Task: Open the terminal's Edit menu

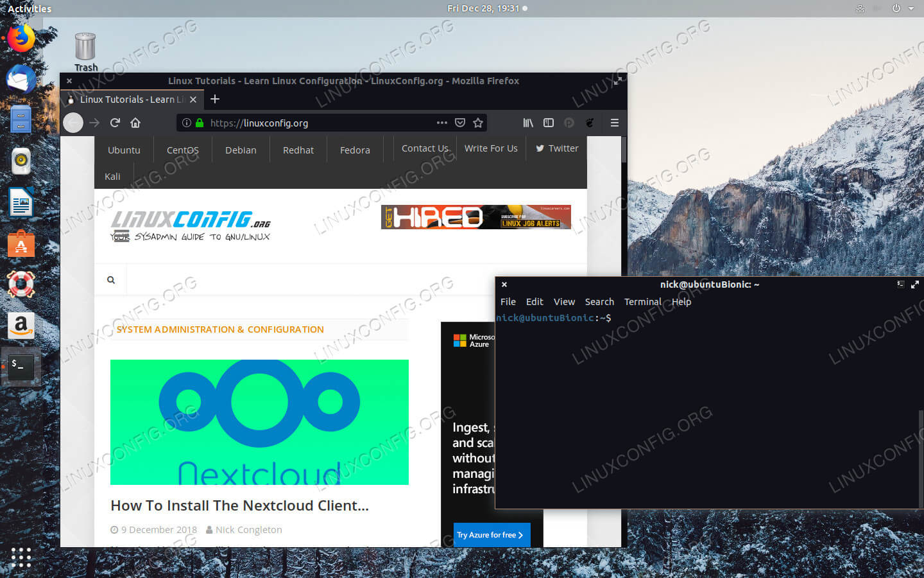Action: (x=534, y=302)
